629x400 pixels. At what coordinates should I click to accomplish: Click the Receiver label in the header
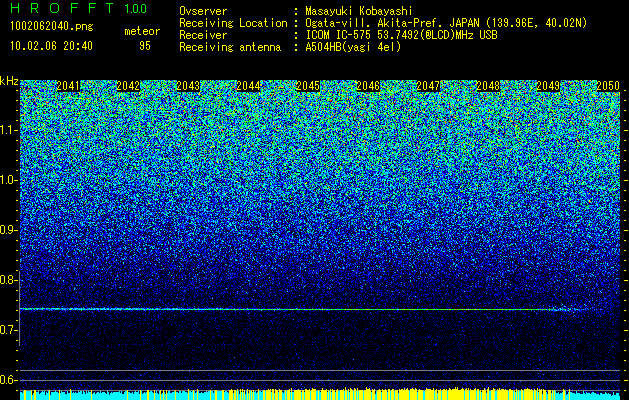[203, 35]
